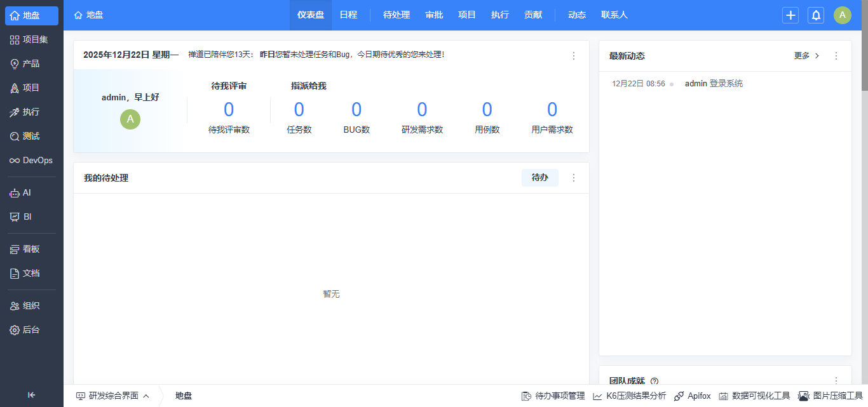Open the admin avatar user menu
Viewport: 868px width, 407px height.
(842, 15)
